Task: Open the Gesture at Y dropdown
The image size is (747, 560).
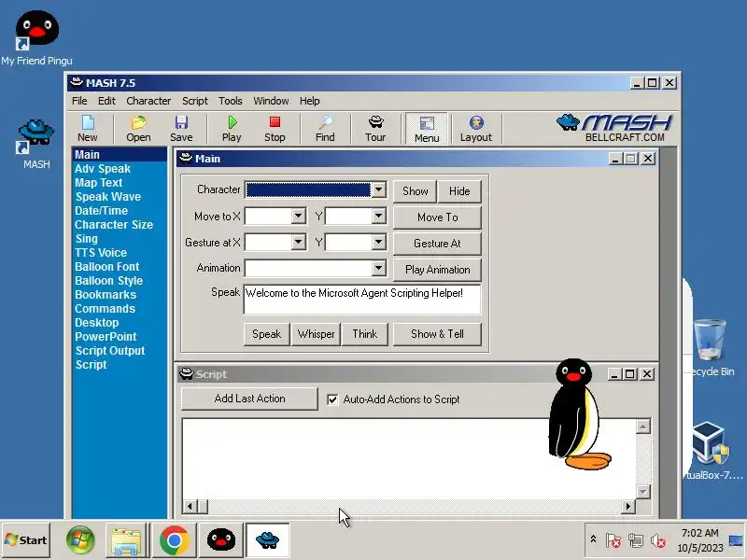Action: [x=378, y=242]
